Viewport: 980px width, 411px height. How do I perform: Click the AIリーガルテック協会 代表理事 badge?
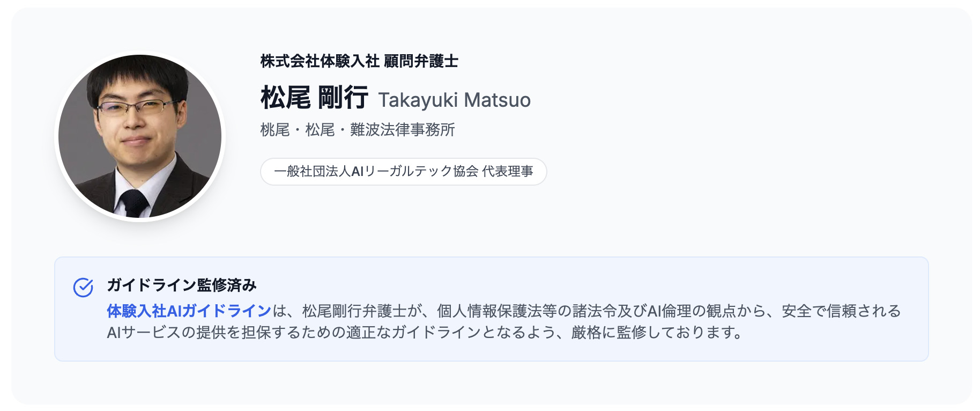click(x=403, y=172)
